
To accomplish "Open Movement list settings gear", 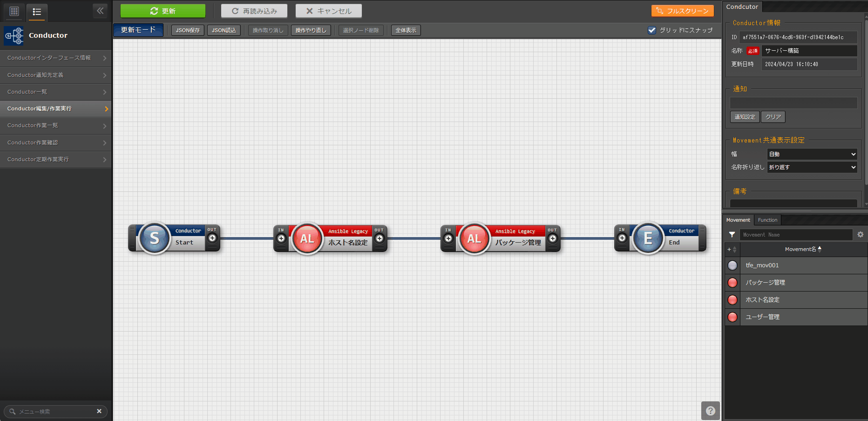I will 861,235.
